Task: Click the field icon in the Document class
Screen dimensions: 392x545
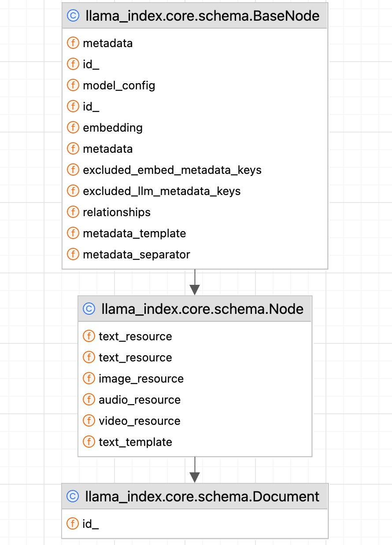Action: click(73, 523)
